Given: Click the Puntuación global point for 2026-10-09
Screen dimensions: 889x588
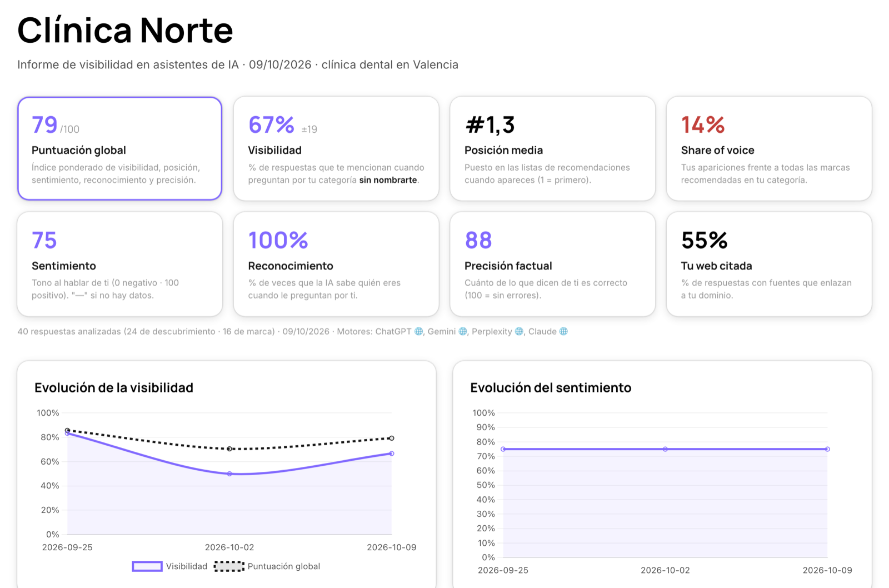Looking at the screenshot, I should (x=392, y=438).
